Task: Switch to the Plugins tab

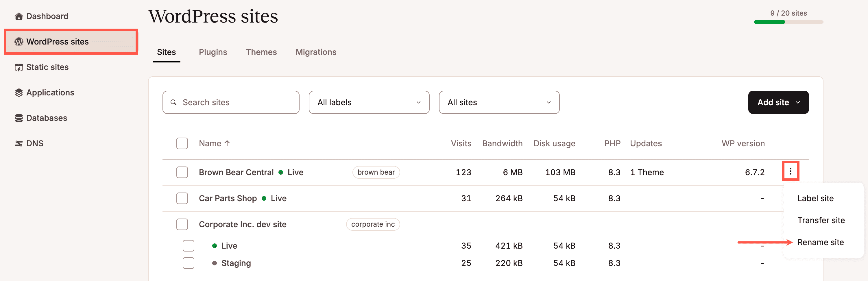Action: click(213, 52)
